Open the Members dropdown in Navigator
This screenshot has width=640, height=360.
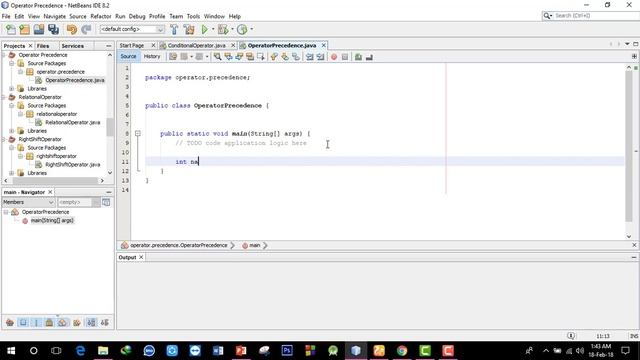point(28,202)
